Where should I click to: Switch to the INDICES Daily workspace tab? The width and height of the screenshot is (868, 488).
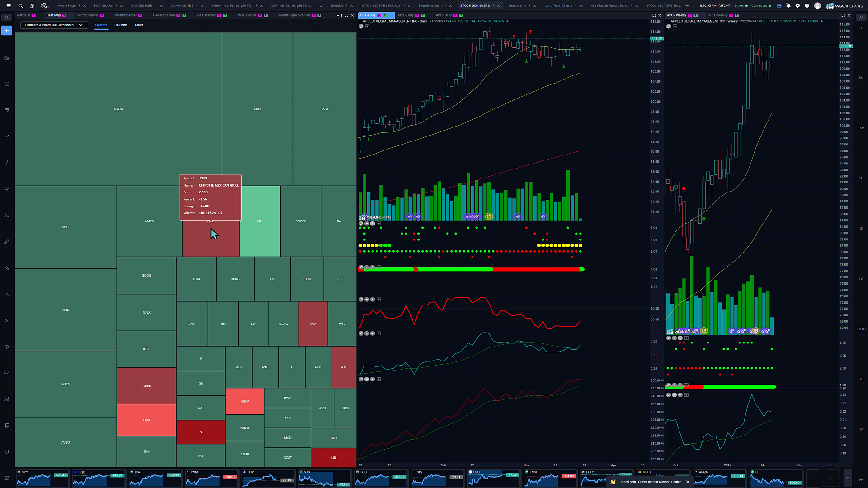pos(142,6)
